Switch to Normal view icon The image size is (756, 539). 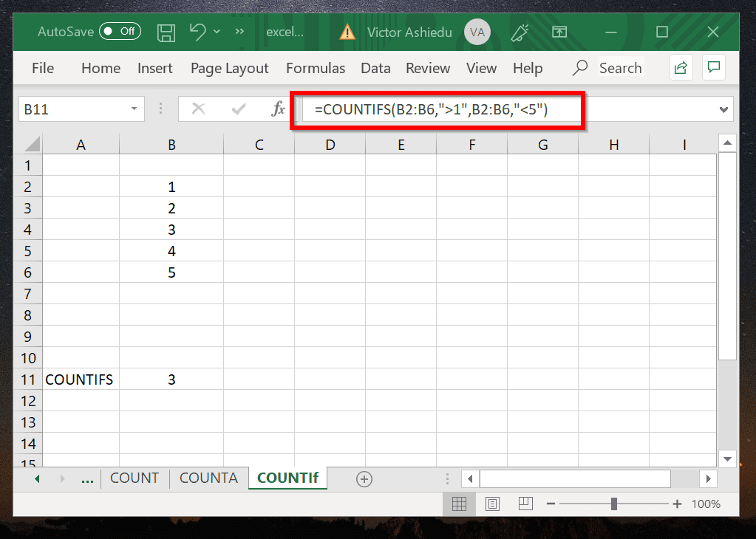point(459,504)
